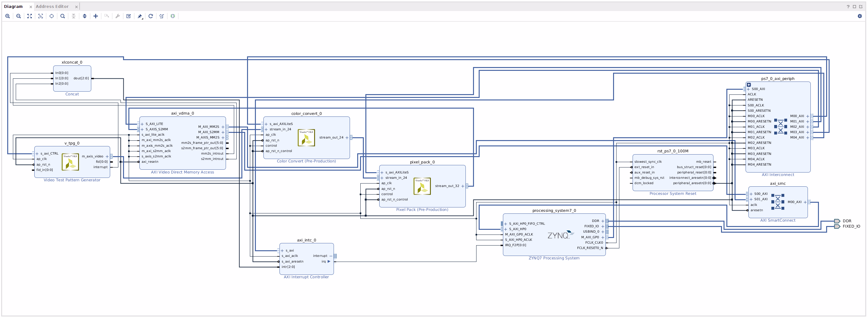868x317 pixels.
Task: Select the ZYNQ7 Processing System block logo
Action: coord(560,235)
